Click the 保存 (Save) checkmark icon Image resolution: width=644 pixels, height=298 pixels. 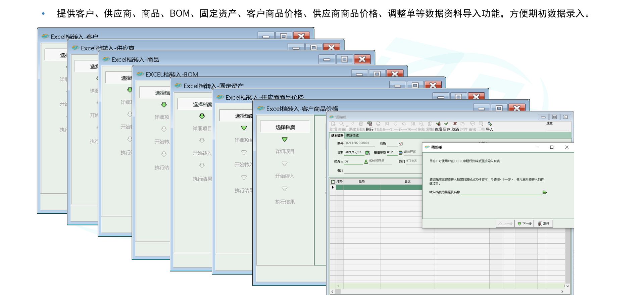coord(446,124)
